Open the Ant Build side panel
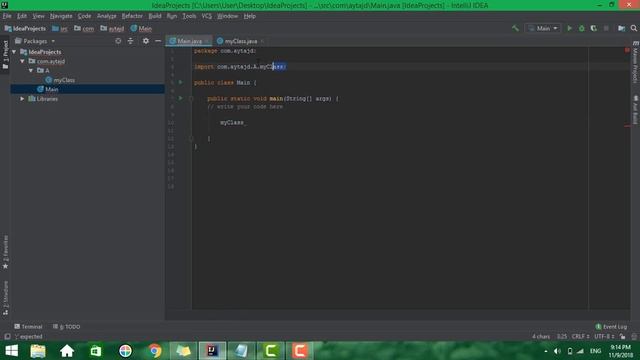The width and height of the screenshot is (640, 360). point(635,110)
